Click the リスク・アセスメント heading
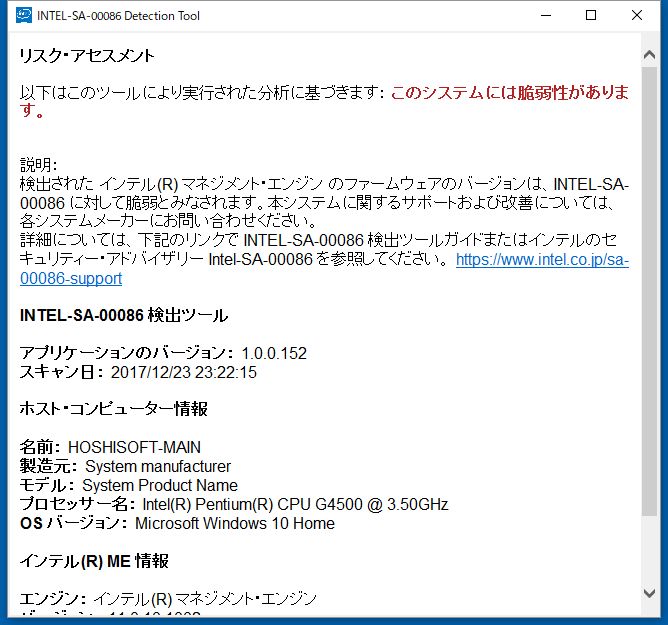 [87, 56]
